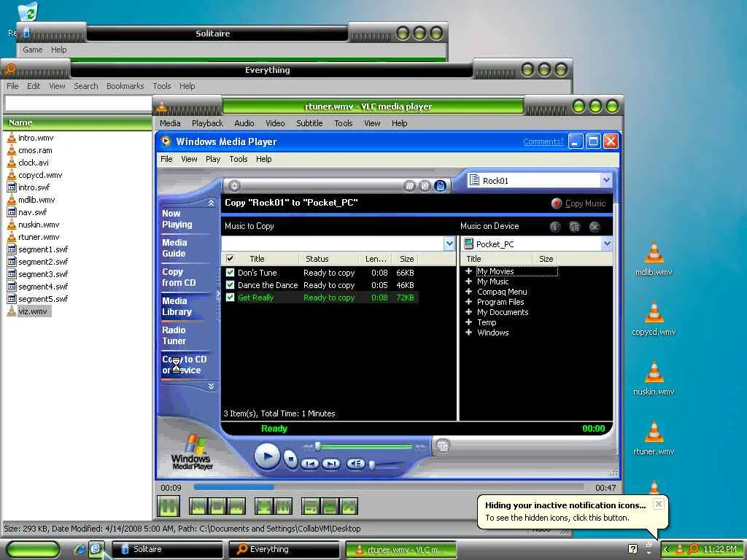Open Windows Media Player Play menu
747x560 pixels.
212,159
